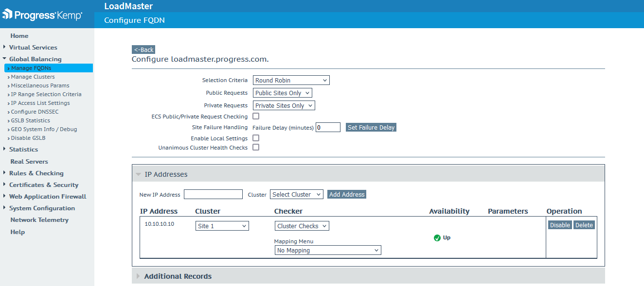Screen dimensions: 644x286
Task: Expand Virtual Services in sidebar
Action: pos(33,47)
